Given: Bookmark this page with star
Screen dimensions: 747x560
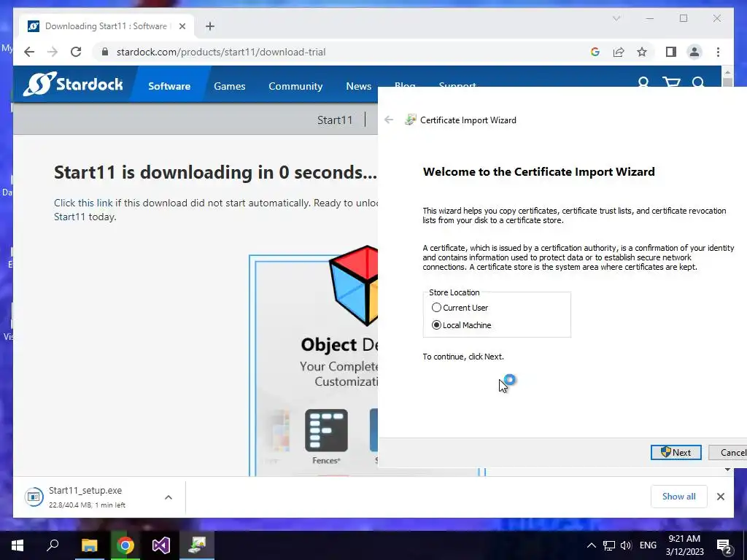Looking at the screenshot, I should click(x=642, y=52).
